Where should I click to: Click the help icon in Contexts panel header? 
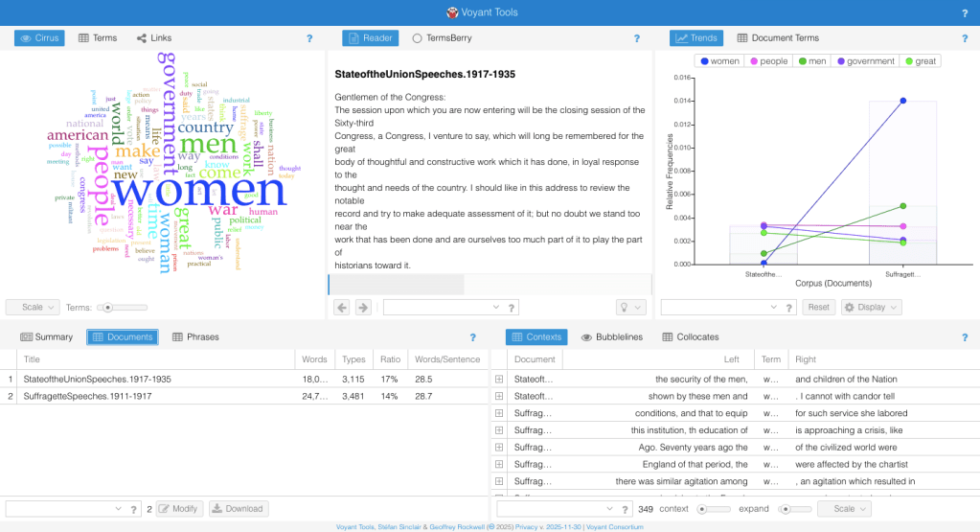pyautogui.click(x=964, y=337)
